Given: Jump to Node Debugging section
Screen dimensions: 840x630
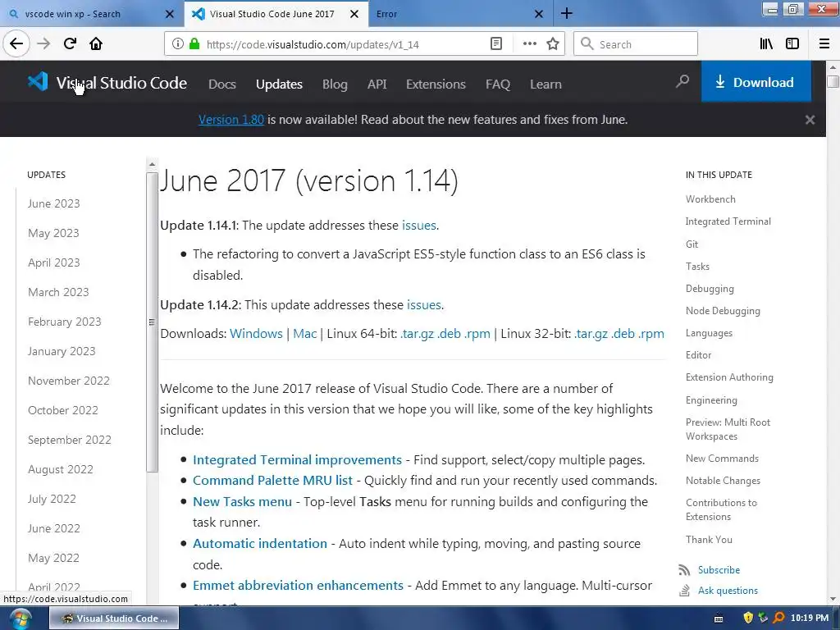Looking at the screenshot, I should [x=723, y=311].
